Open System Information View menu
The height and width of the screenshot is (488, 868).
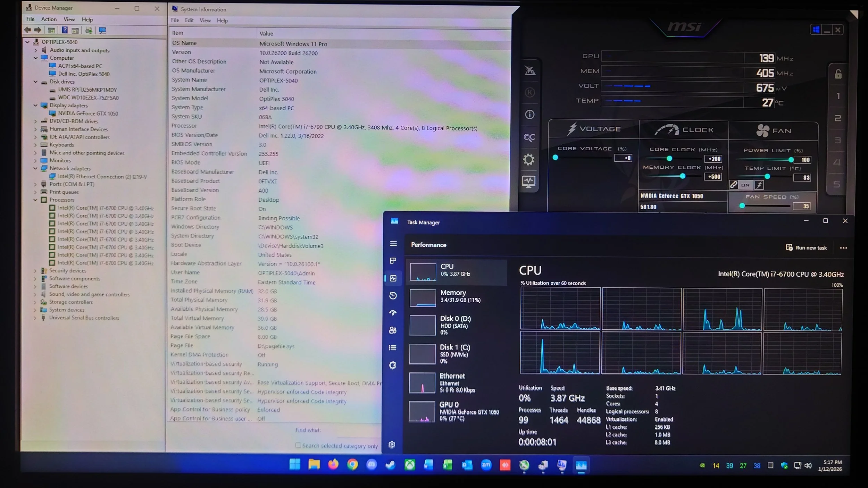(x=205, y=20)
